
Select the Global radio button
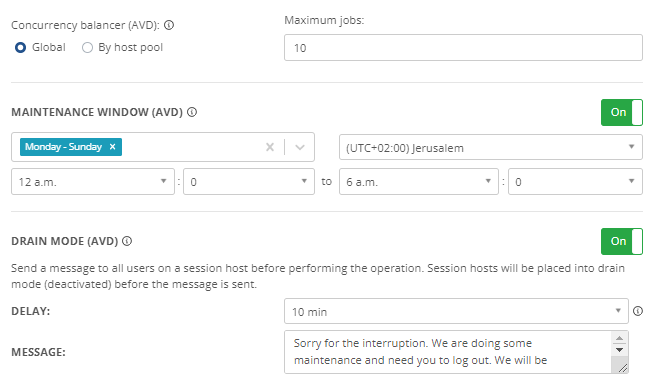20,47
